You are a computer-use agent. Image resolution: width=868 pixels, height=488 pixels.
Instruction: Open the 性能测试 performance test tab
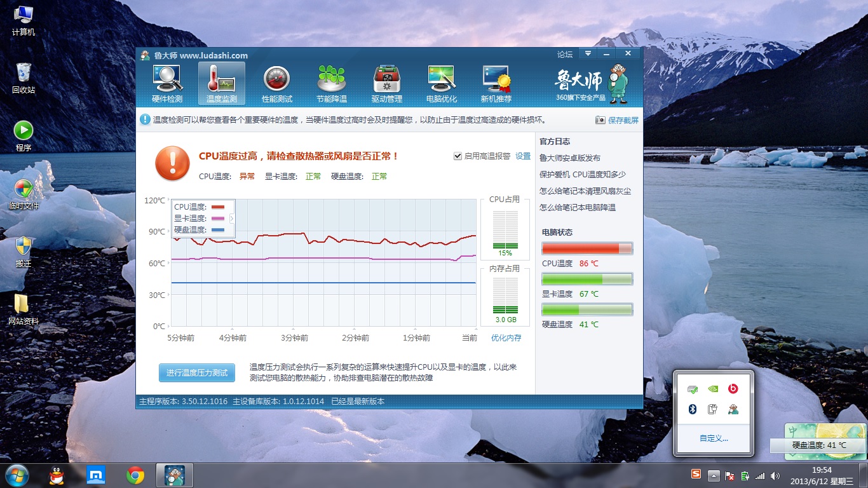point(277,84)
